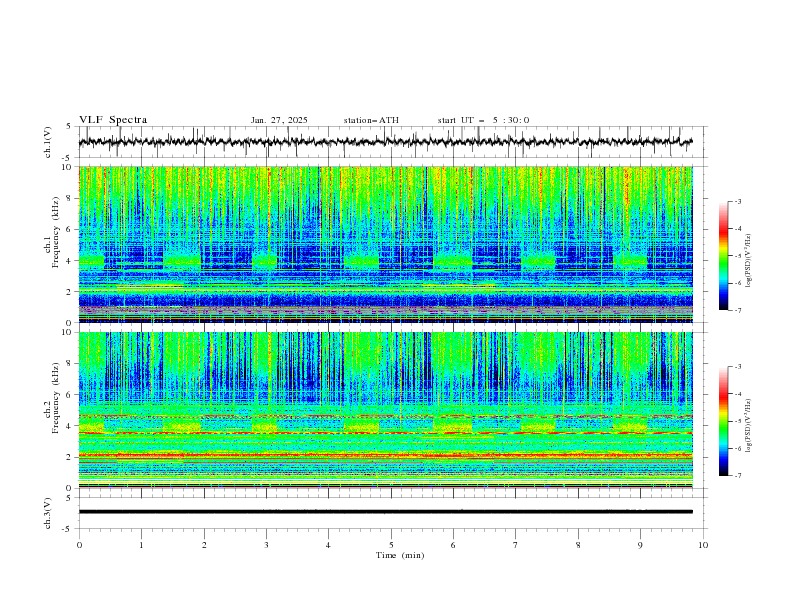The height and width of the screenshot is (612, 792).
Task: Click the ch.2 spectrogram panel
Action: coord(385,410)
